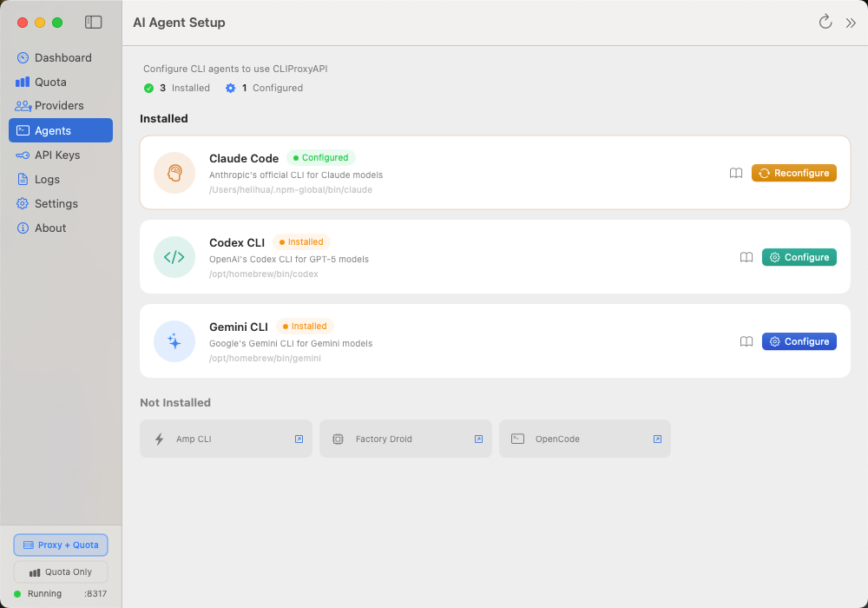The height and width of the screenshot is (608, 868).
Task: Toggle the sidebar visibility icon
Action: pyautogui.click(x=94, y=23)
